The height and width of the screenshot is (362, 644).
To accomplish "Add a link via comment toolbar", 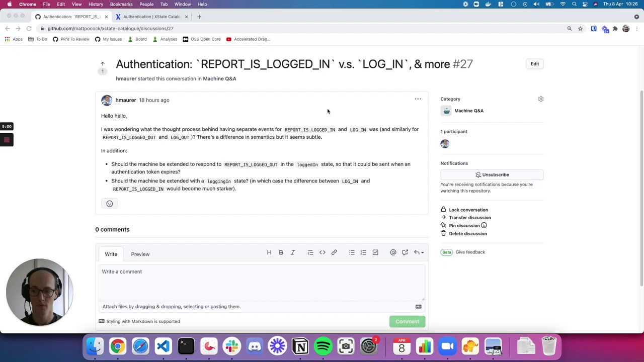I will coord(334,252).
